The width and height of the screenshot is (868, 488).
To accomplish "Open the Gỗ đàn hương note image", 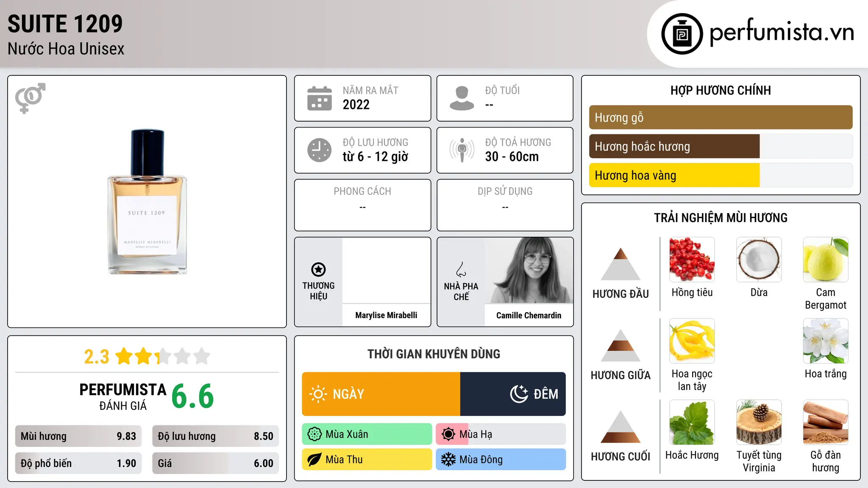I will point(826,422).
